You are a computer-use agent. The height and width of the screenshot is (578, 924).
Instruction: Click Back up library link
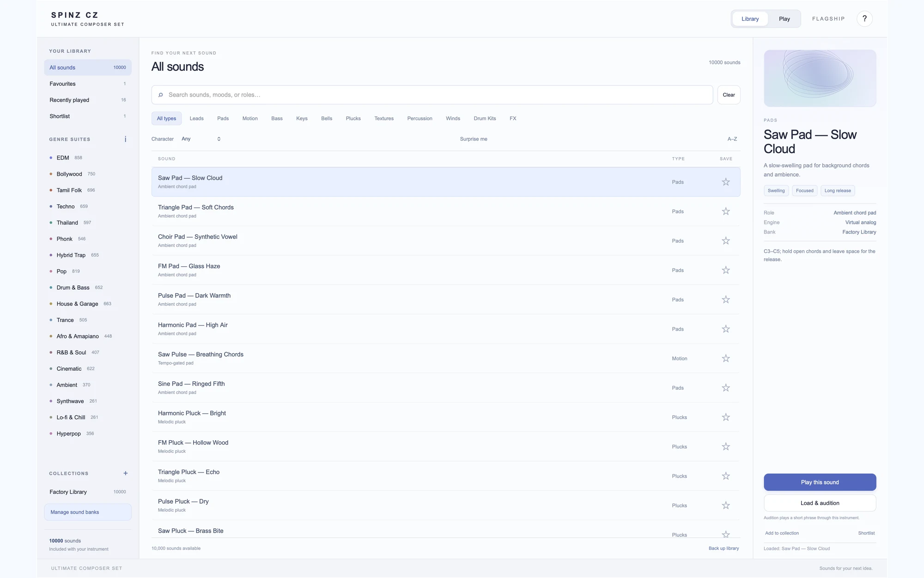(723, 548)
